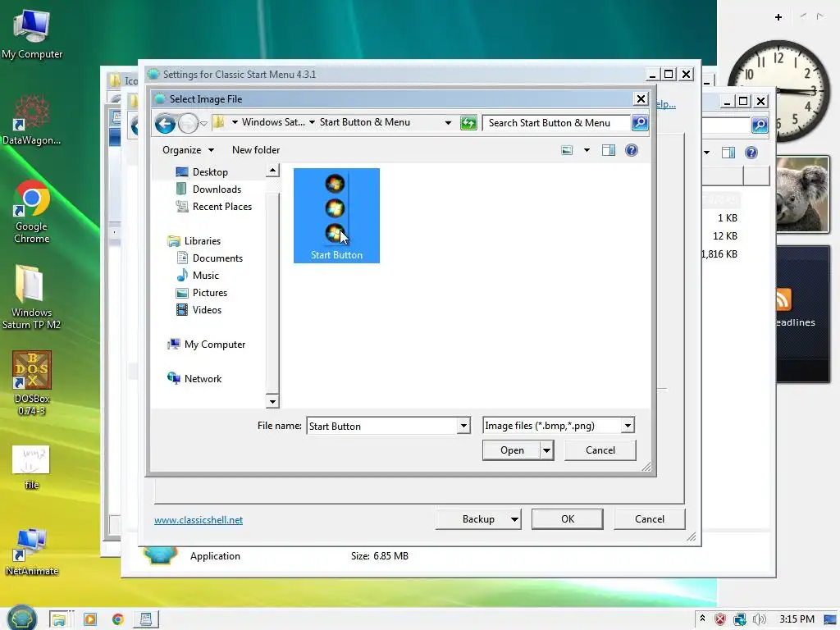Click the File name input field

381,426
